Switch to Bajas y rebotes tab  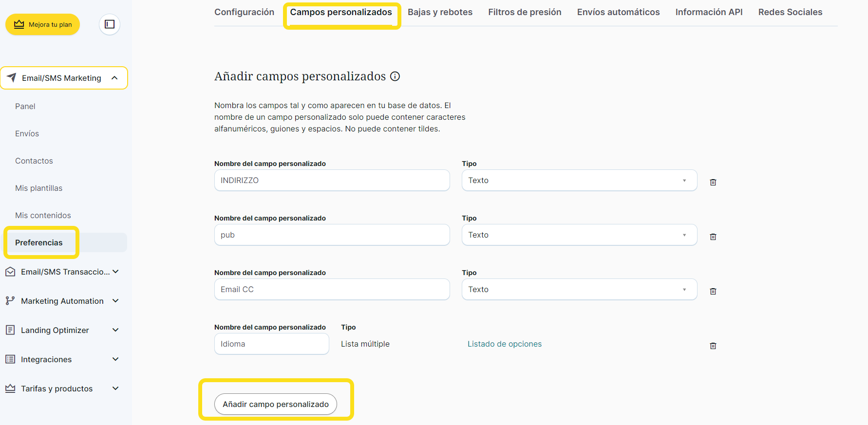pos(440,12)
